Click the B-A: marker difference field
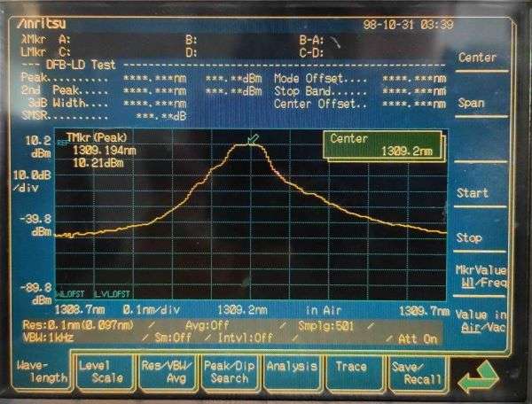532x404 pixels. (x=311, y=41)
